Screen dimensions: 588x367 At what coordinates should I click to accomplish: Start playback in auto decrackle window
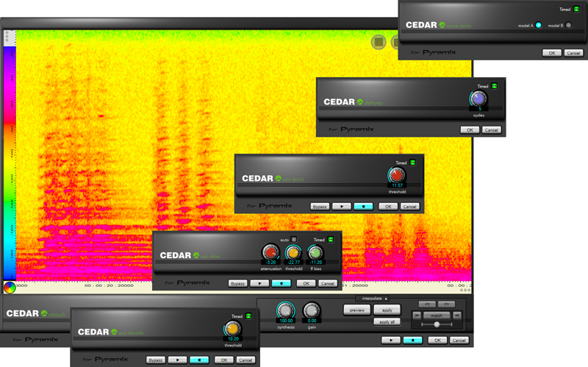click(x=177, y=360)
